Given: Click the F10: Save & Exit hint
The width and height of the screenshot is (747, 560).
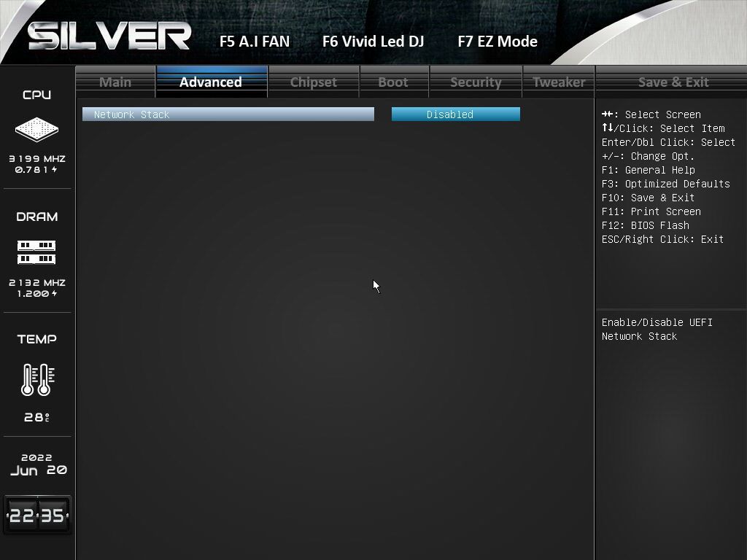Looking at the screenshot, I should [x=648, y=198].
